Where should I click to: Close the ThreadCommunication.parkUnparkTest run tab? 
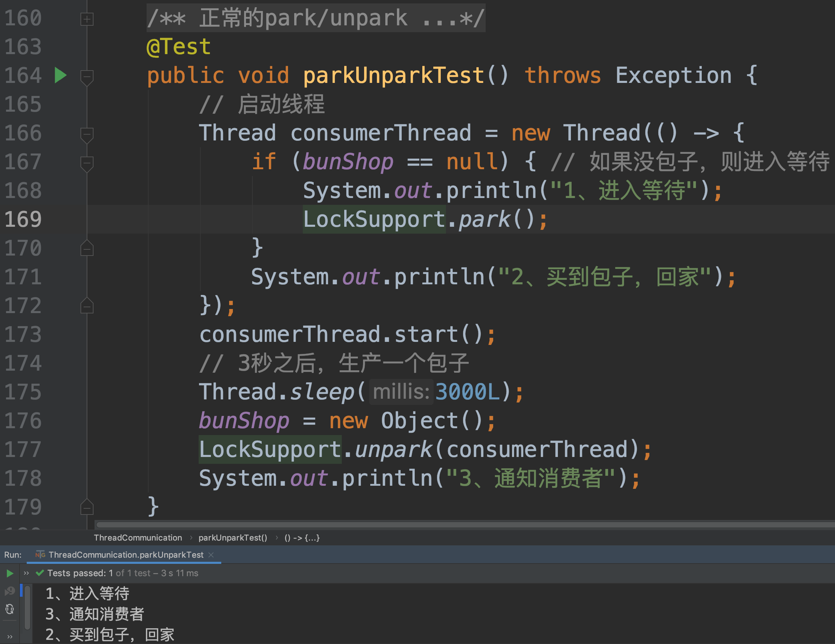tap(211, 555)
